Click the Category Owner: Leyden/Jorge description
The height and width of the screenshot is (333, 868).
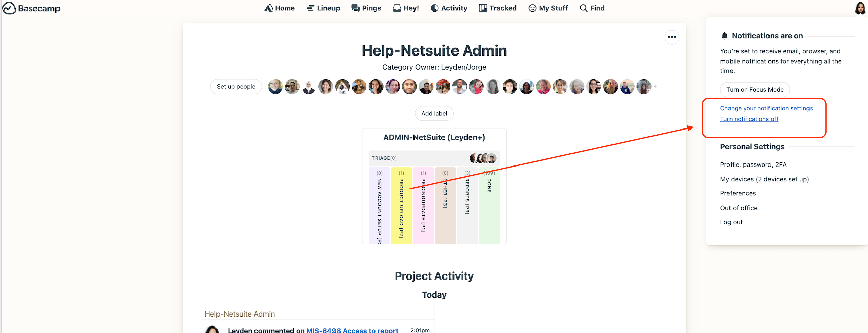coord(434,67)
